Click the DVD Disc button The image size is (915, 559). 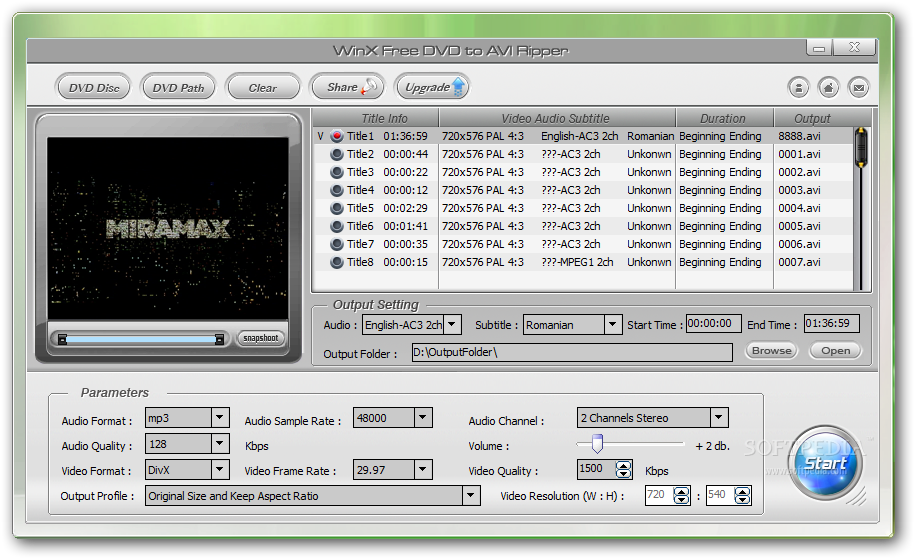tap(93, 88)
